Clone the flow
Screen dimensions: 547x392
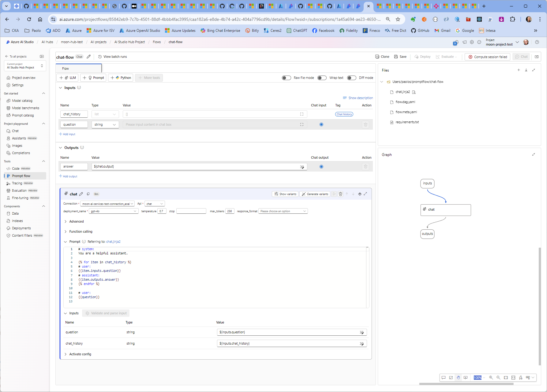(382, 57)
